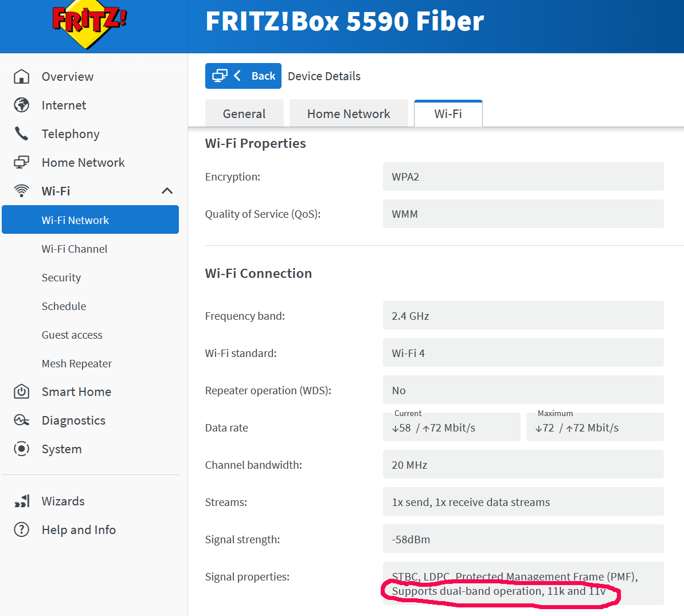Click the 'Wi-Fi Connection' heading
The image size is (684, 616).
(x=259, y=273)
